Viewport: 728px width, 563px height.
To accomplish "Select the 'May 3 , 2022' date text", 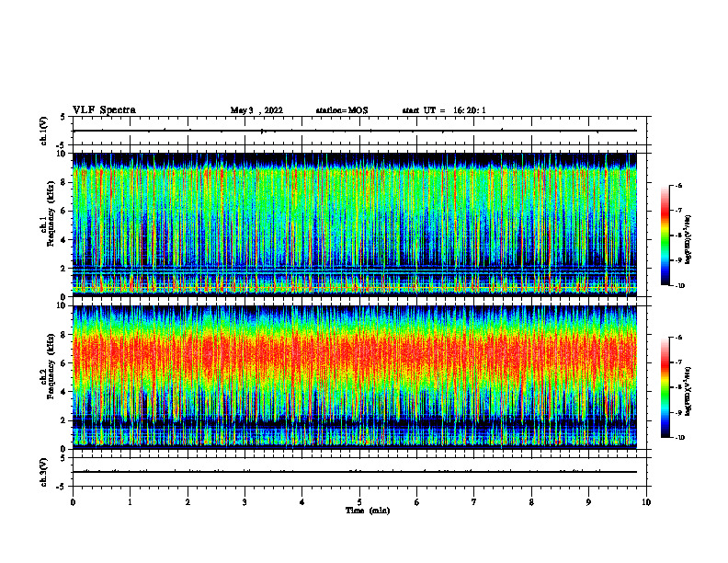I will pyautogui.click(x=256, y=110).
